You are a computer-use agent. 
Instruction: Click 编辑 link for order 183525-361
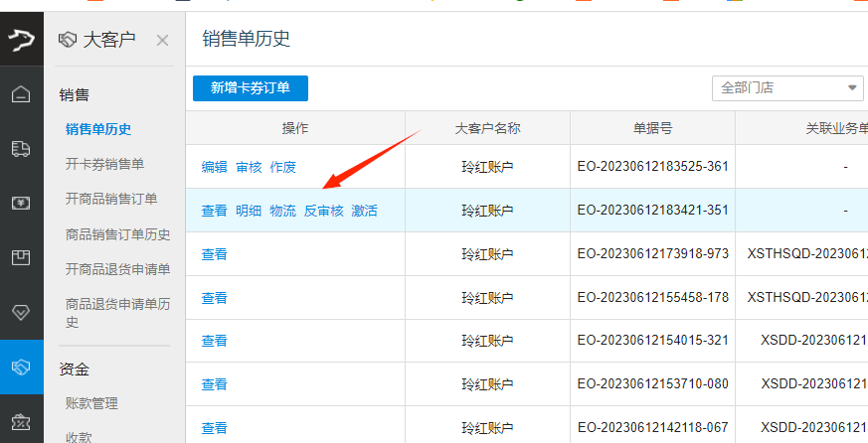(x=214, y=167)
